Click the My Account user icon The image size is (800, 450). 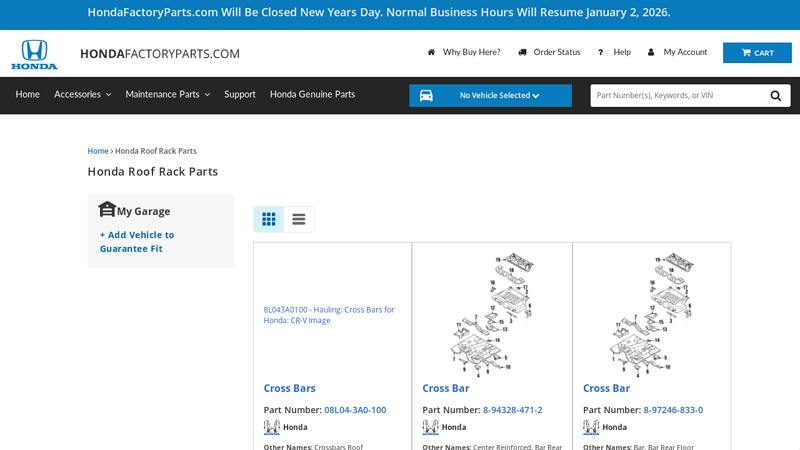click(651, 52)
